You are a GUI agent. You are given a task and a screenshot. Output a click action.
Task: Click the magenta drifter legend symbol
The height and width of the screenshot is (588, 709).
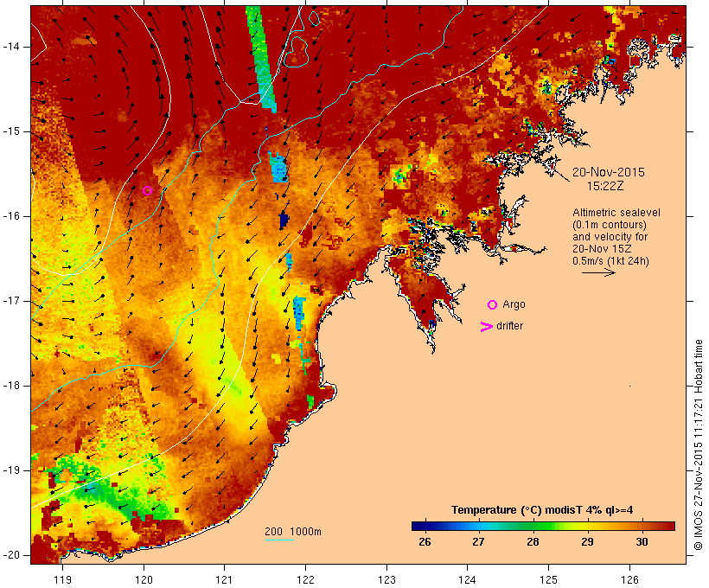click(486, 327)
